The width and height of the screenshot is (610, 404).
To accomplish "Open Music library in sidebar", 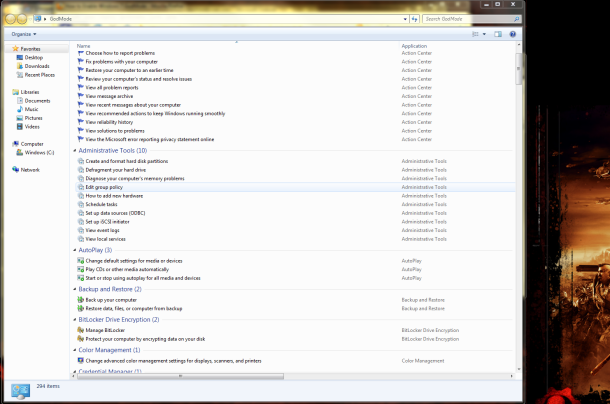I will [32, 109].
